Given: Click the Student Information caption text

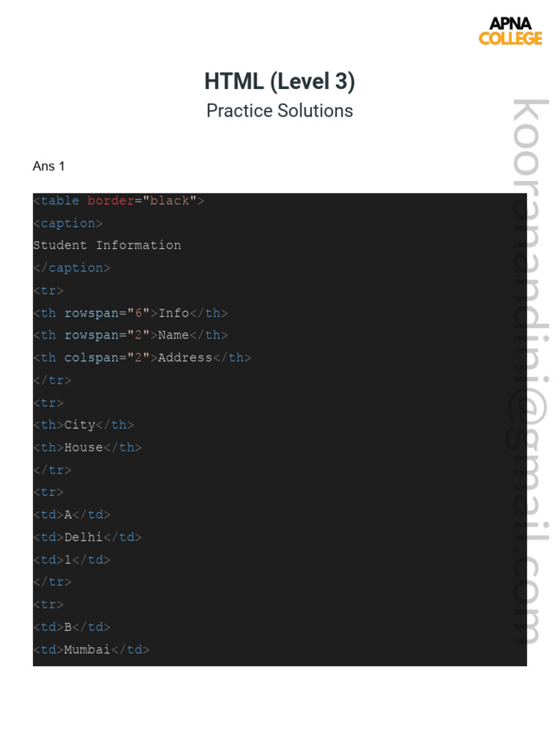Looking at the screenshot, I should [x=107, y=245].
